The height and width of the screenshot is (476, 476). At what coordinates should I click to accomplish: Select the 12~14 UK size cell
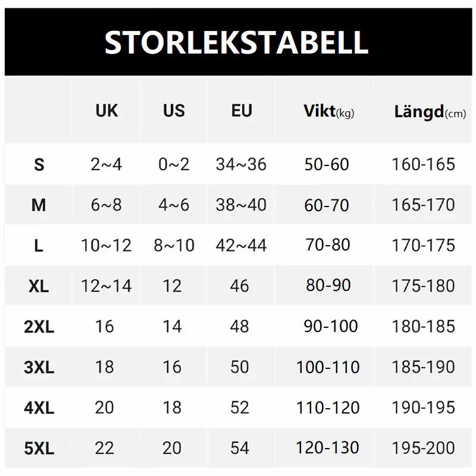pos(106,286)
